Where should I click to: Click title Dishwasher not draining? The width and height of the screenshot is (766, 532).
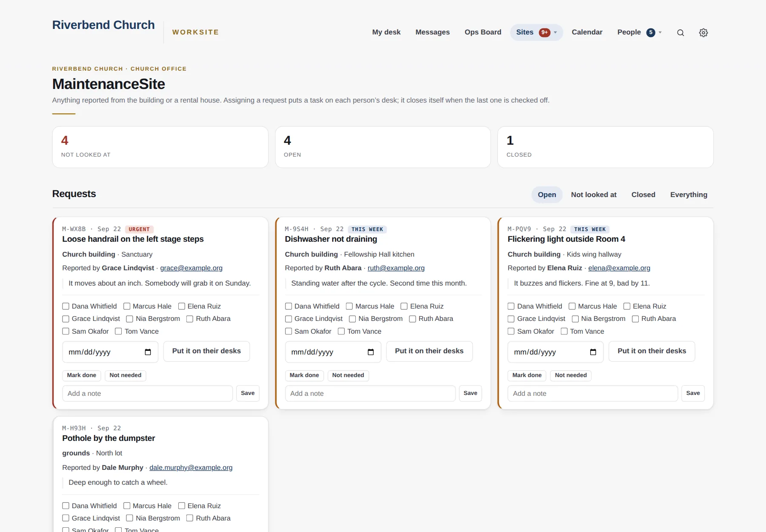tap(331, 239)
